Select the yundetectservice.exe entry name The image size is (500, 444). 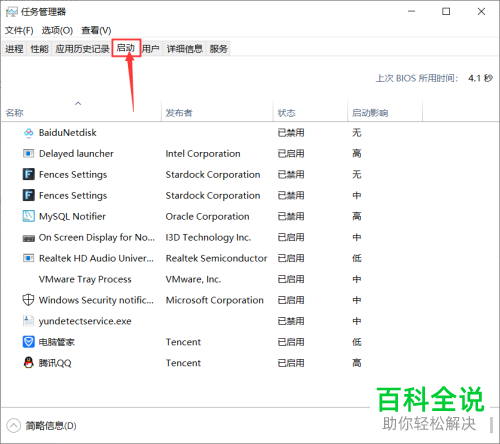coord(85,321)
